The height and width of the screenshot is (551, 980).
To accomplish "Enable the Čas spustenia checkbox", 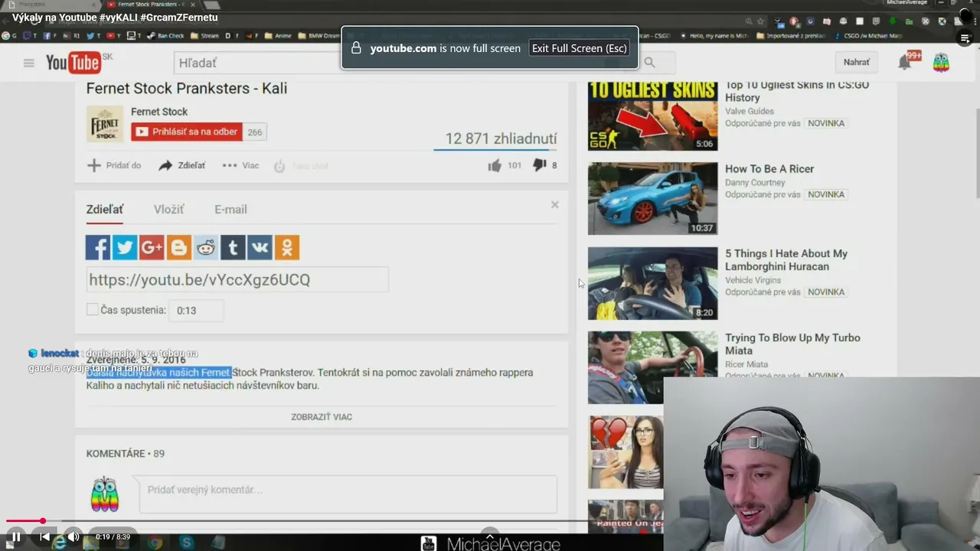I will point(93,309).
